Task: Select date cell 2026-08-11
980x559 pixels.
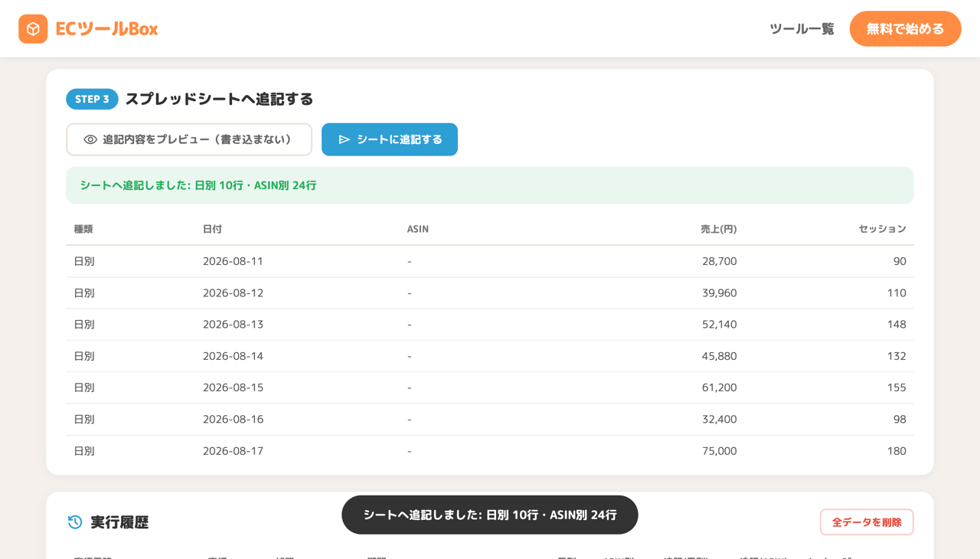Action: [233, 261]
